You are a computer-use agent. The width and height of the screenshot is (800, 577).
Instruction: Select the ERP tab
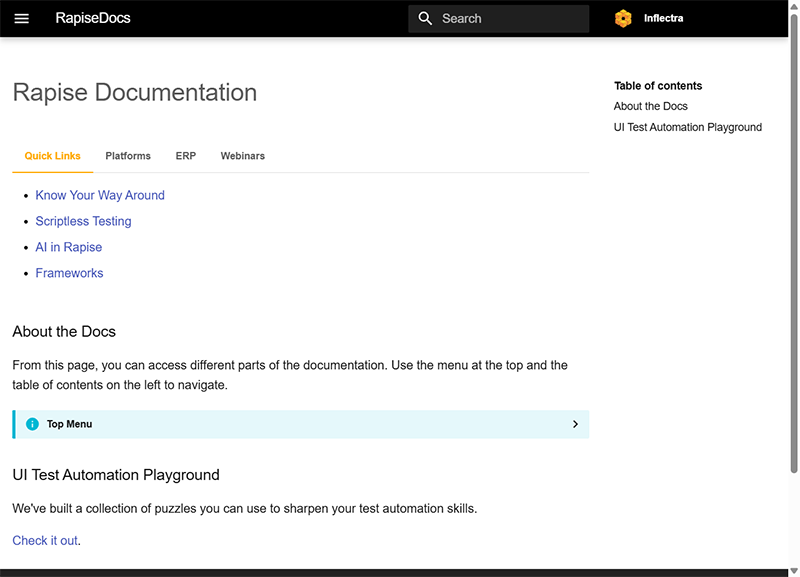point(185,156)
